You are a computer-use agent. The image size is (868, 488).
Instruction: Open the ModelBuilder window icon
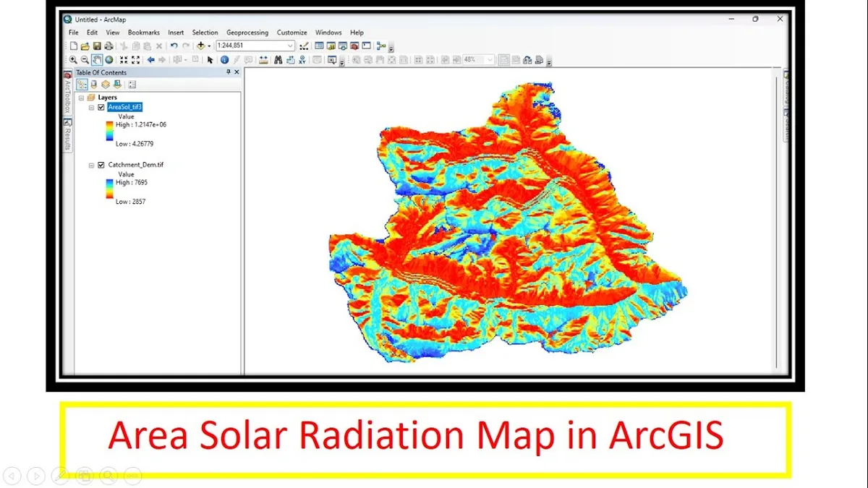click(x=380, y=46)
